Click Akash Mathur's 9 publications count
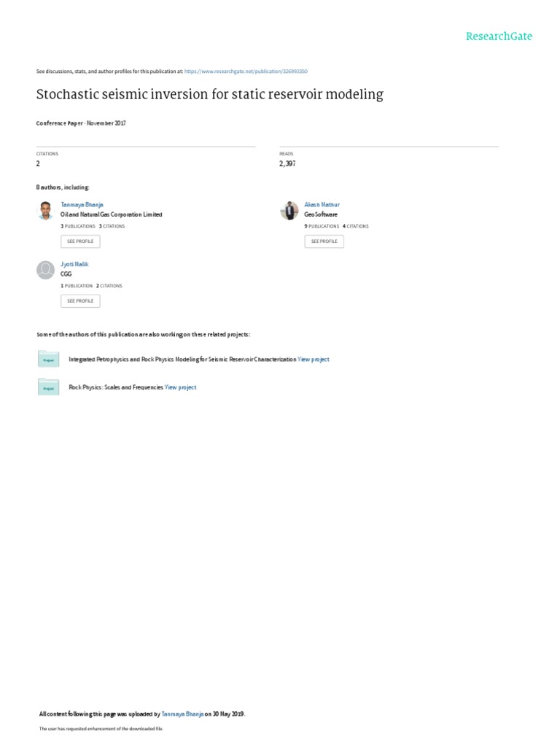This screenshot has width=560, height=747. coord(322,226)
